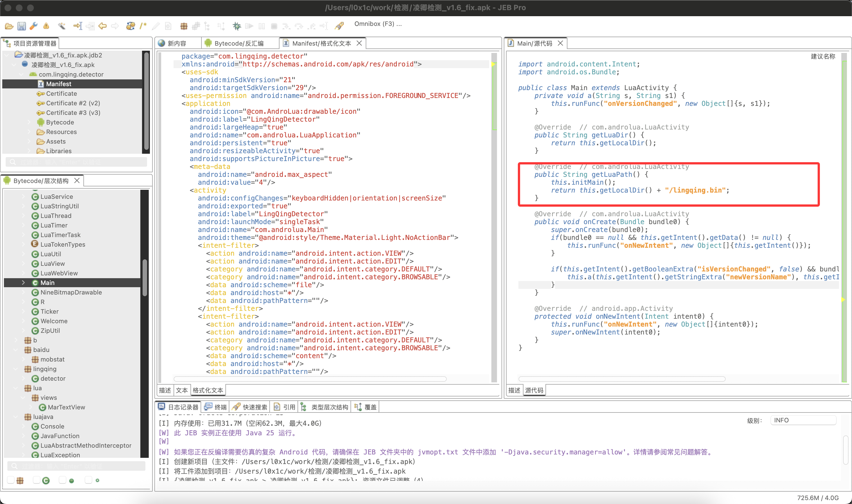The height and width of the screenshot is (504, 852).
Task: Toggle the class filter checkbox
Action: click(37, 480)
